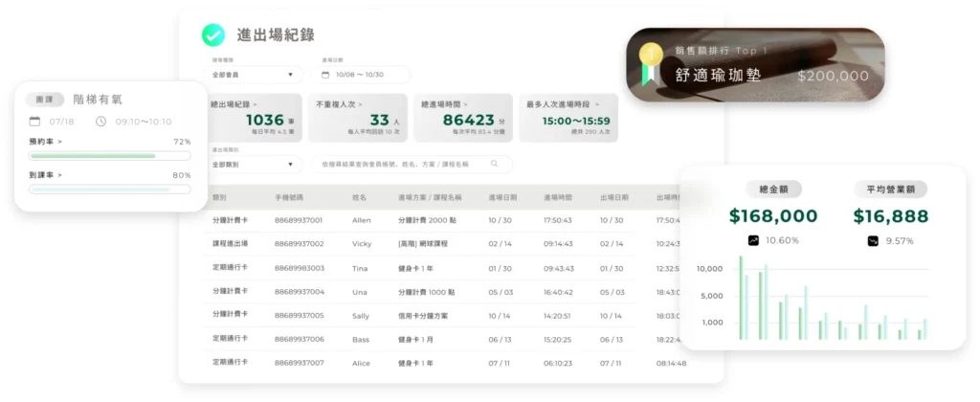Click the $16,888 average revenue
Image resolution: width=980 pixels, height=402 pixels.
[891, 216]
